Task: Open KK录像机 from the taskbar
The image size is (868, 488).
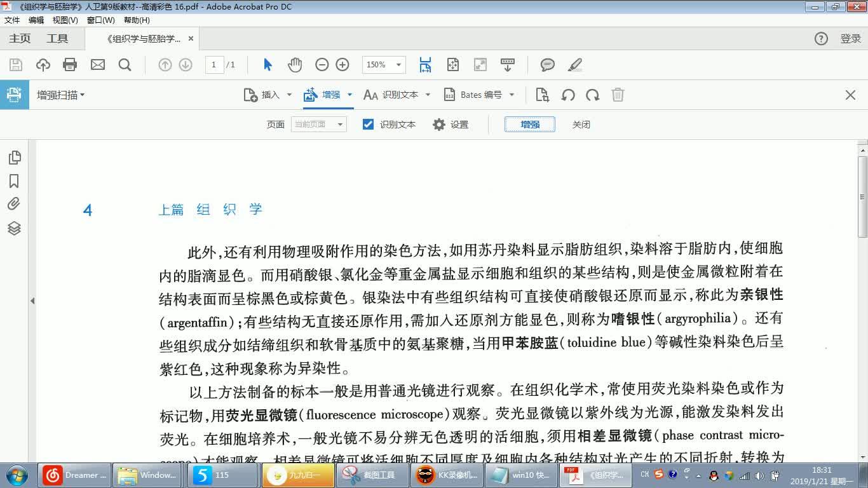Action: point(447,475)
